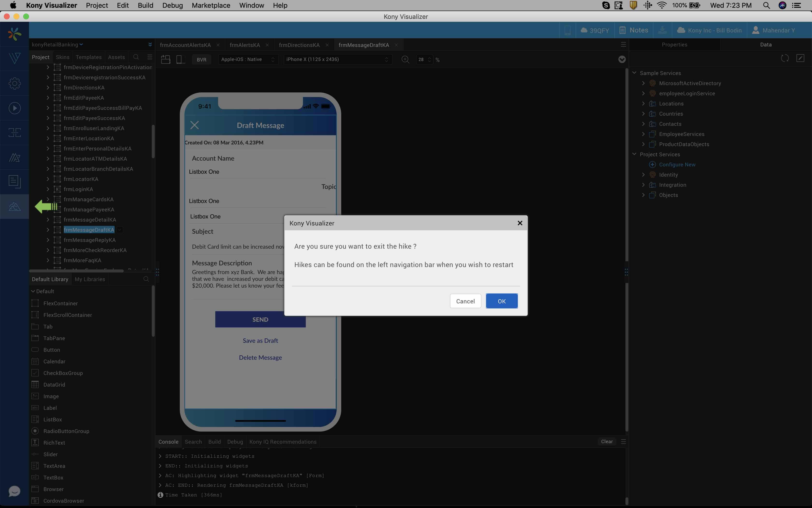Open the 39QFY cloud account
Viewport: 812px width, 508px height.
594,30
